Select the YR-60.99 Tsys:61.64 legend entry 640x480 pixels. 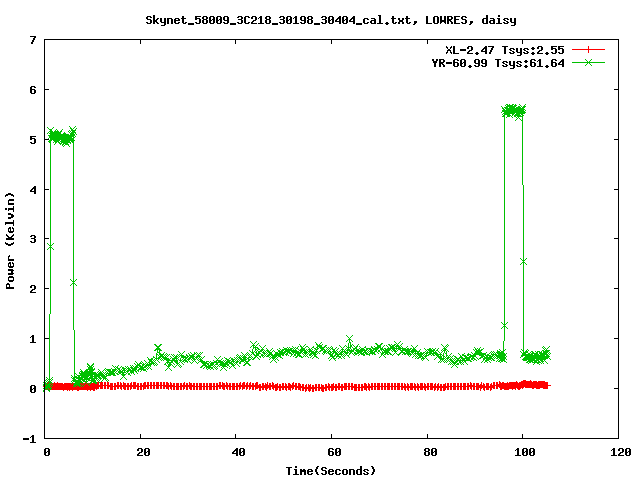tap(498, 63)
